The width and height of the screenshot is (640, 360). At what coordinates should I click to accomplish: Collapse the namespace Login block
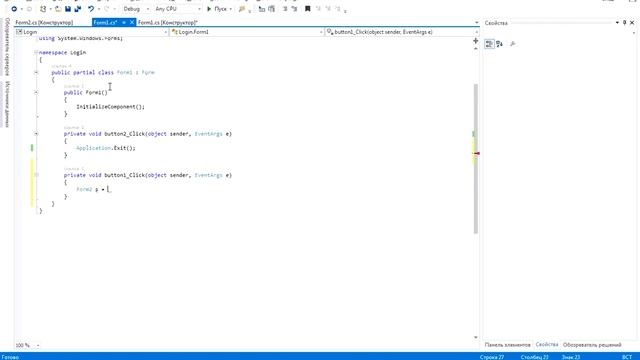36,52
